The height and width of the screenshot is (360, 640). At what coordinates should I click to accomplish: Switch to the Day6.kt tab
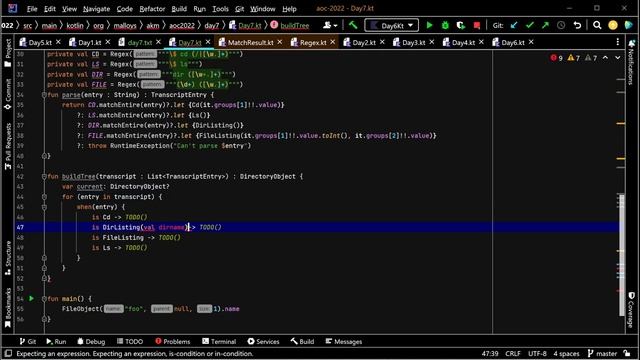pos(513,42)
